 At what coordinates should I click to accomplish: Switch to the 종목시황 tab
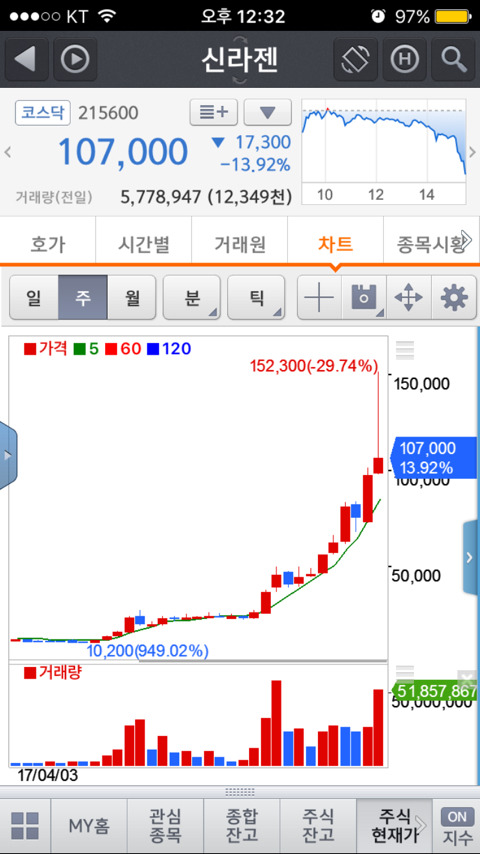point(428,243)
